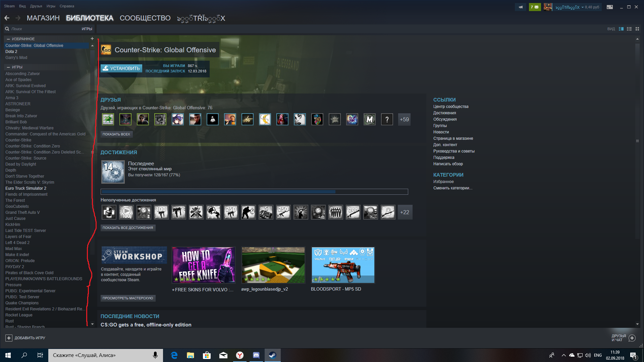Viewport: 644px width, 362px height.
Task: Switch to Big Picture mode icon
Action: pyautogui.click(x=610, y=7)
